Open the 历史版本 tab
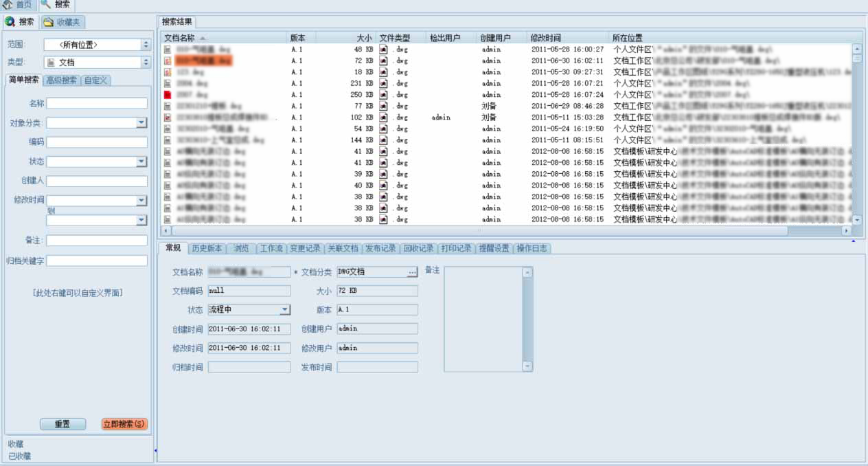 pyautogui.click(x=207, y=248)
